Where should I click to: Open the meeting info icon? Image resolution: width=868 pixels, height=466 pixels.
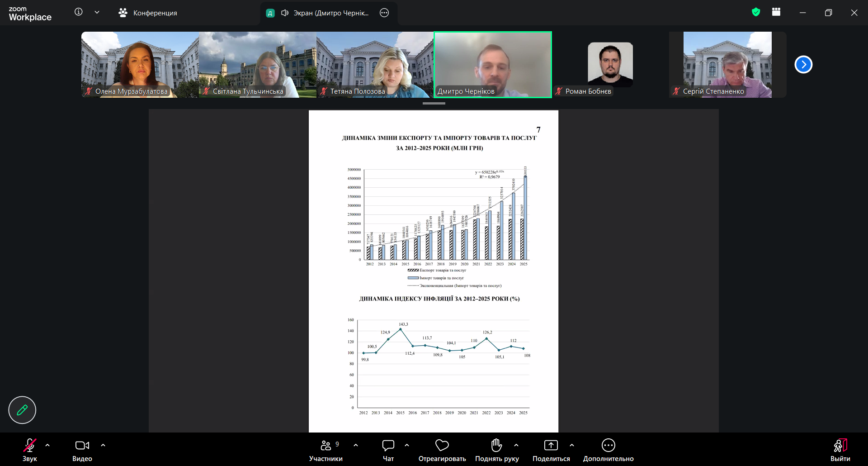point(79,12)
